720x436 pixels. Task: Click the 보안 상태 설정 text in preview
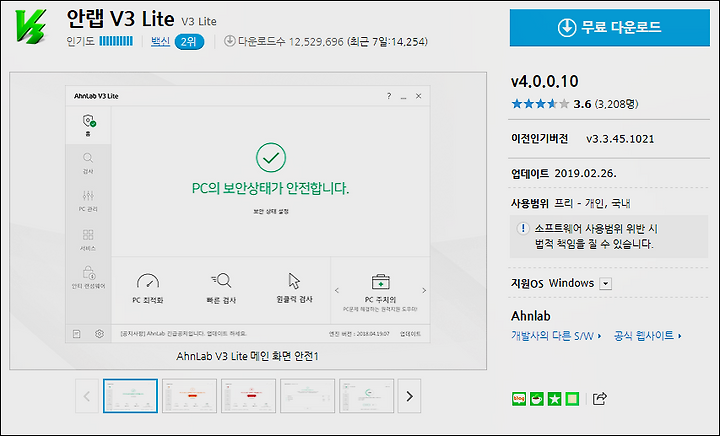[x=271, y=212]
